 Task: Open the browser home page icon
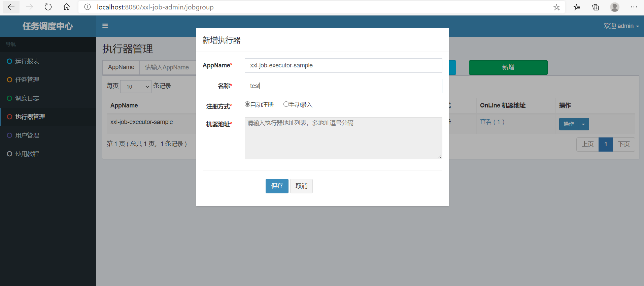67,7
